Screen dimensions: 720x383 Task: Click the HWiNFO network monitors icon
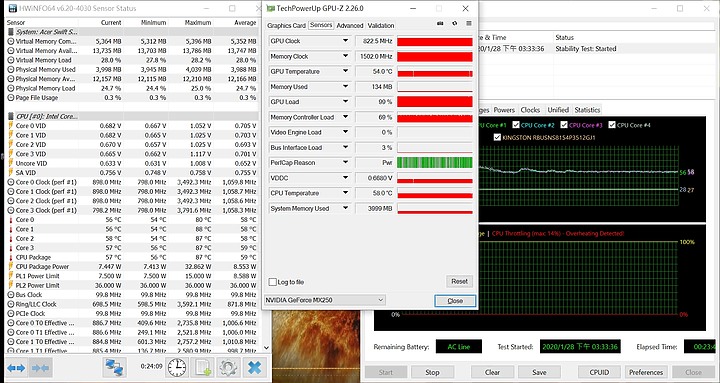114,367
